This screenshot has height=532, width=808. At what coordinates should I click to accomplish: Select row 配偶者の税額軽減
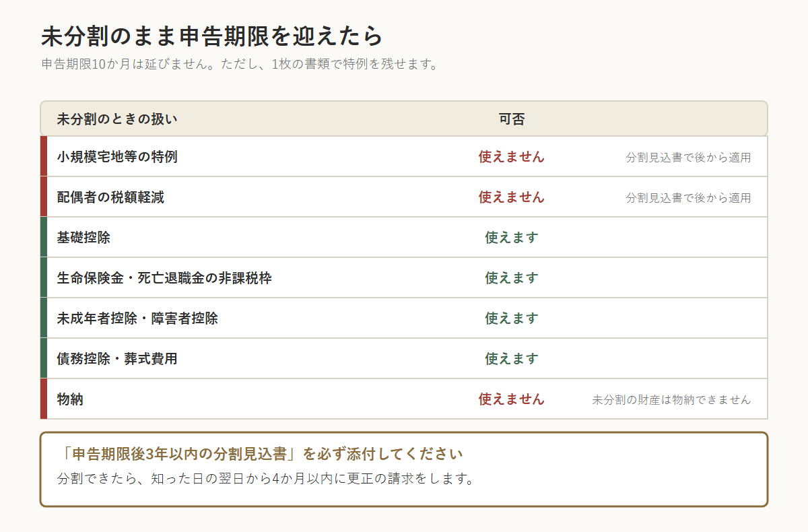point(404,197)
